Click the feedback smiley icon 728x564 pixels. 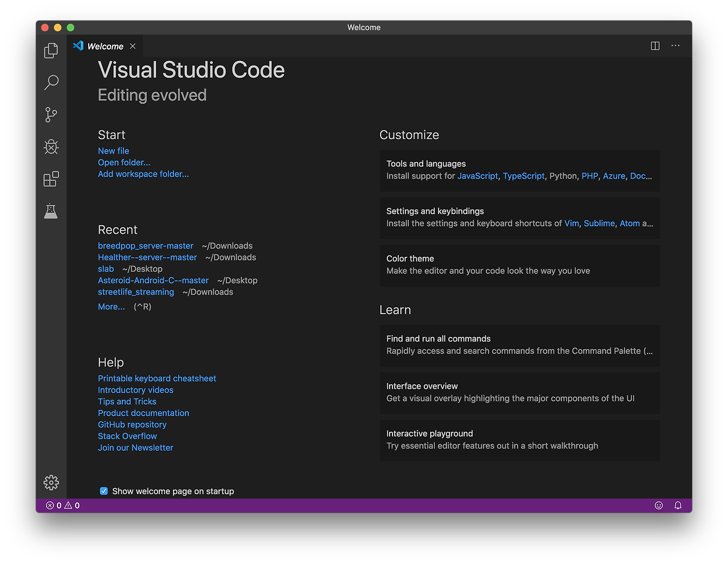pyautogui.click(x=659, y=505)
